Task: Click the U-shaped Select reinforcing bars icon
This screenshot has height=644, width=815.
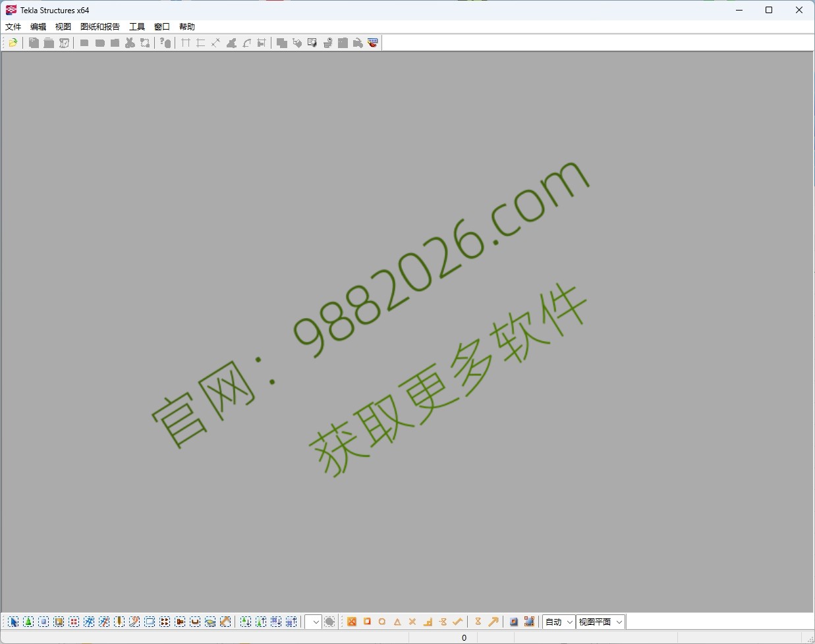Action: point(195,622)
